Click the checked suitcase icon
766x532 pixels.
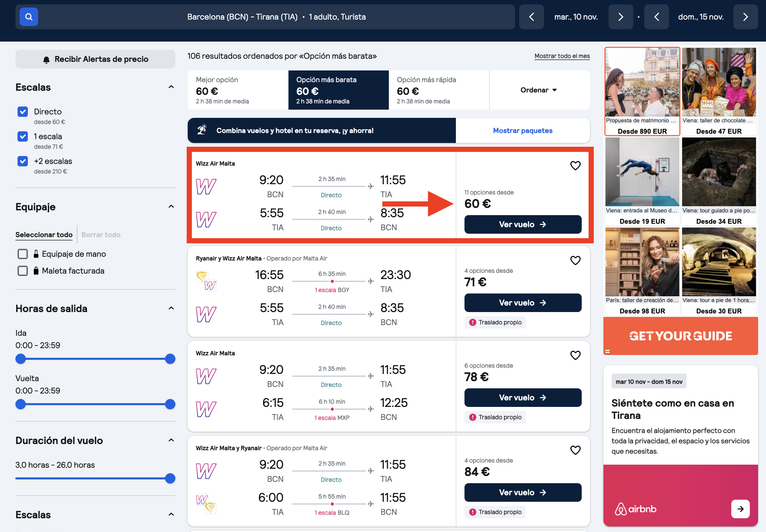36,271
